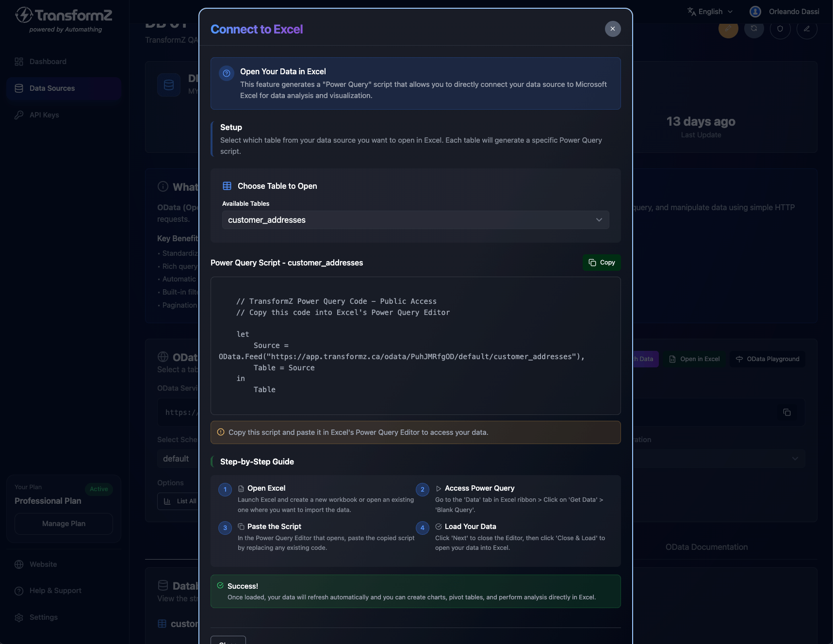The width and height of the screenshot is (833, 644).
Task: Go to the Dashboard page
Action: (x=48, y=62)
